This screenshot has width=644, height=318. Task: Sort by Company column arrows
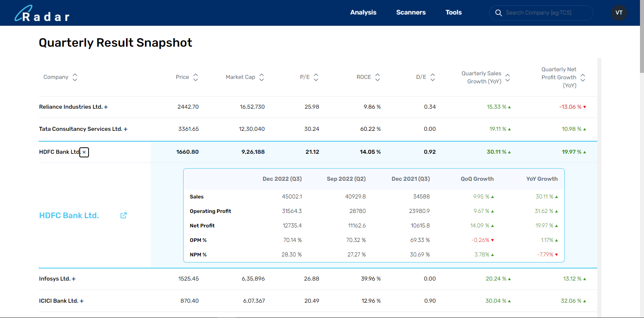click(75, 77)
